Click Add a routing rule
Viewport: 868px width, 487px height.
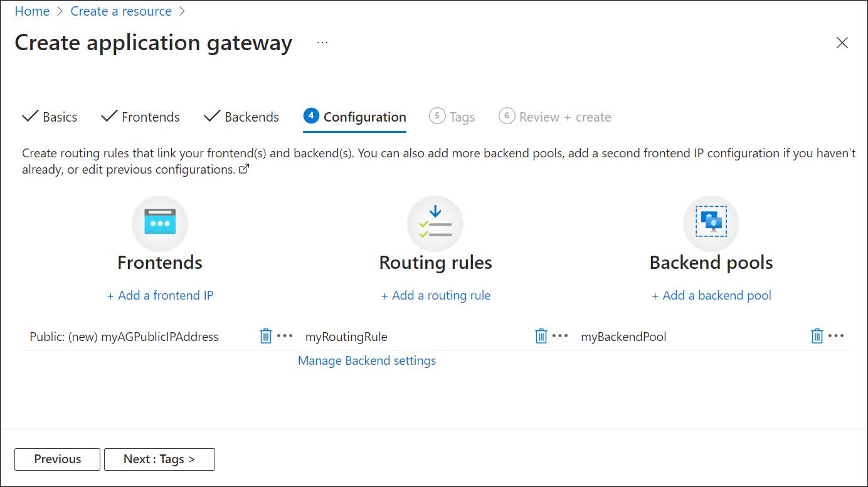(x=435, y=295)
